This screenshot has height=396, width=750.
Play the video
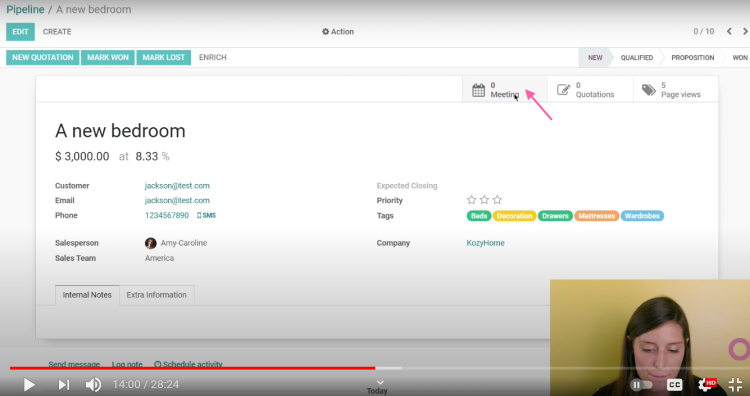[x=29, y=385]
